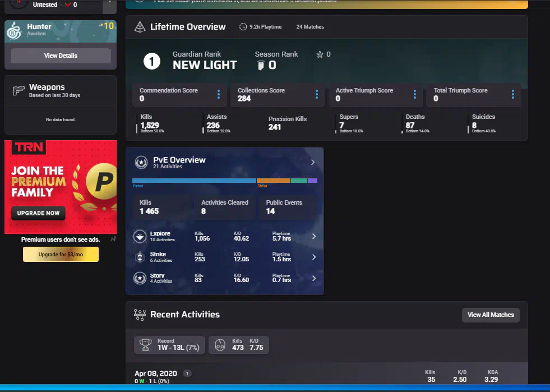Viewport: 550px width, 392px height.
Task: Expand the Strike row arrow
Action: [313, 257]
